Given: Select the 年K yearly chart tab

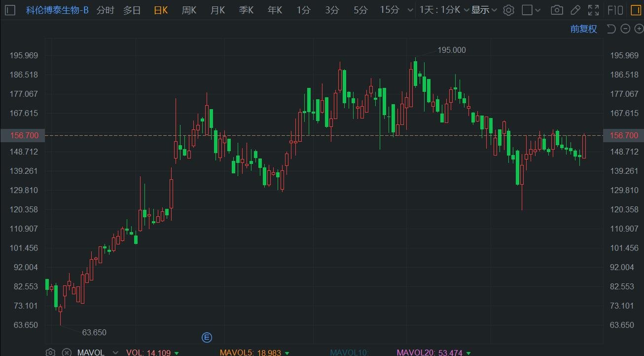Looking at the screenshot, I should (x=275, y=10).
